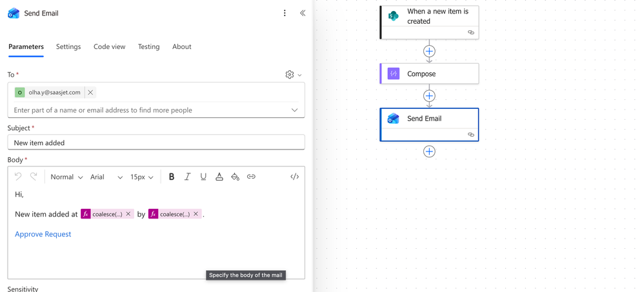Click the Send Email panel title
The image size is (644, 292).
point(41,13)
